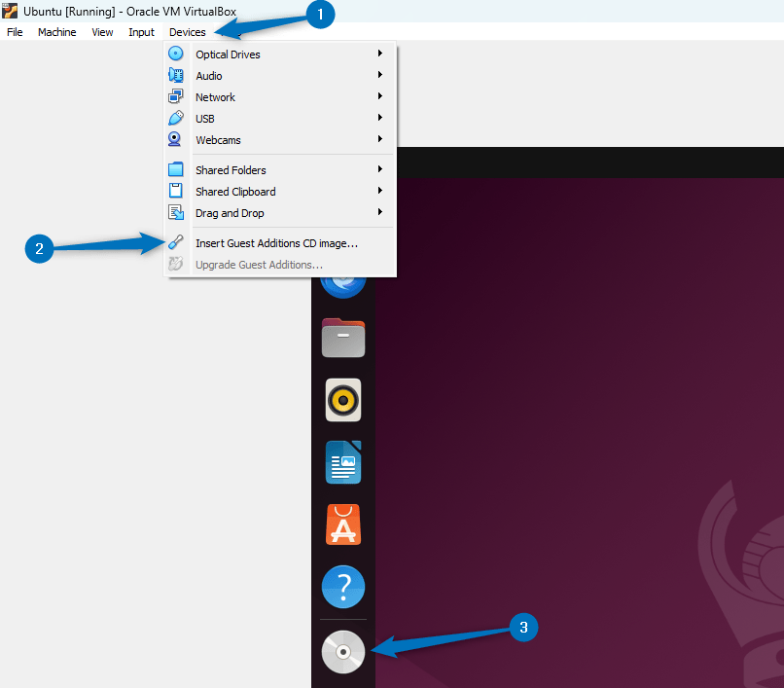Click Upgrade Guest Additions entry
Image resolution: width=784 pixels, height=688 pixels.
(256, 264)
